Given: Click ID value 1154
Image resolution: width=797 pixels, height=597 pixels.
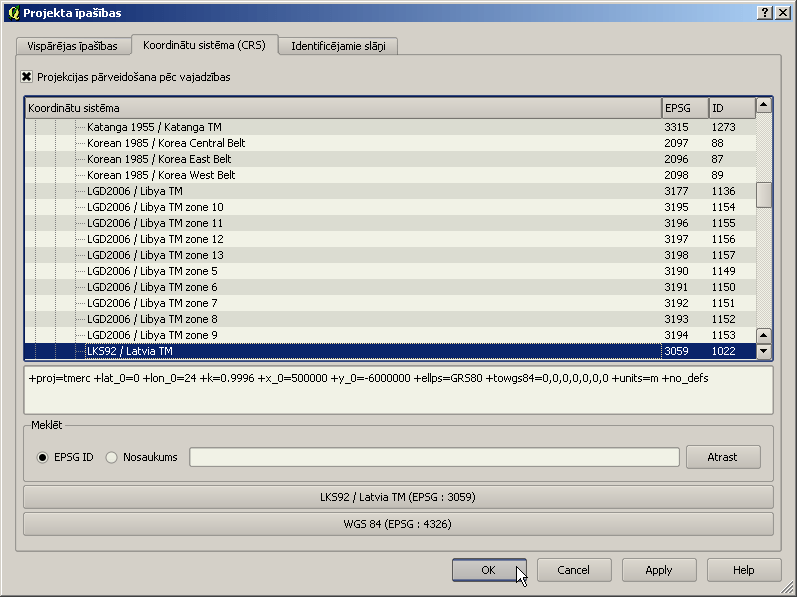Looking at the screenshot, I should pos(723,207).
